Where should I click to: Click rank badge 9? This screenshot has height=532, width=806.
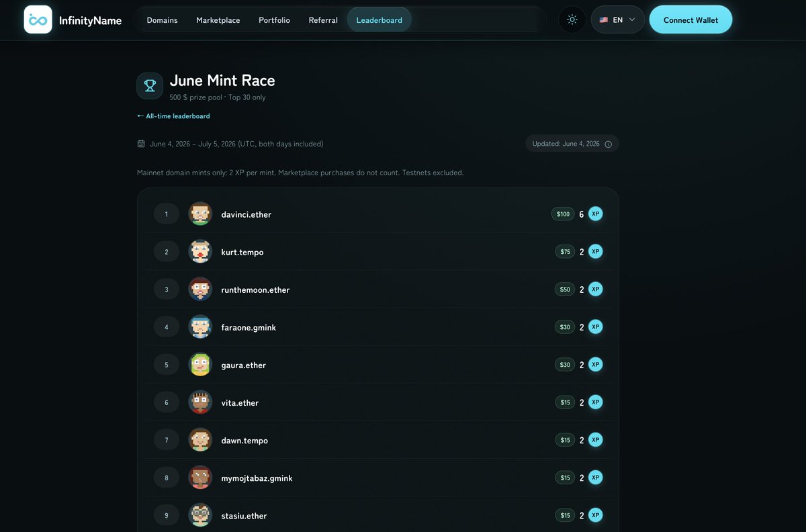167,515
